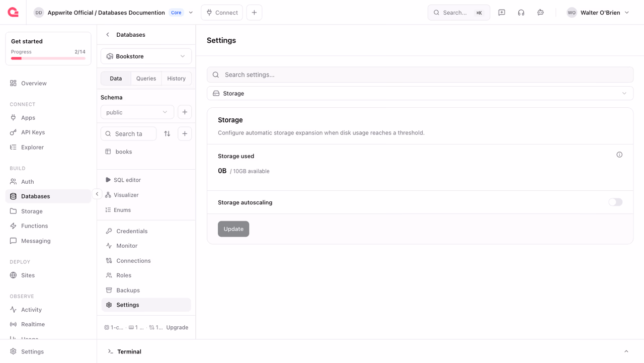The image size is (644, 363).
Task: Click the headset support icon
Action: point(521,13)
